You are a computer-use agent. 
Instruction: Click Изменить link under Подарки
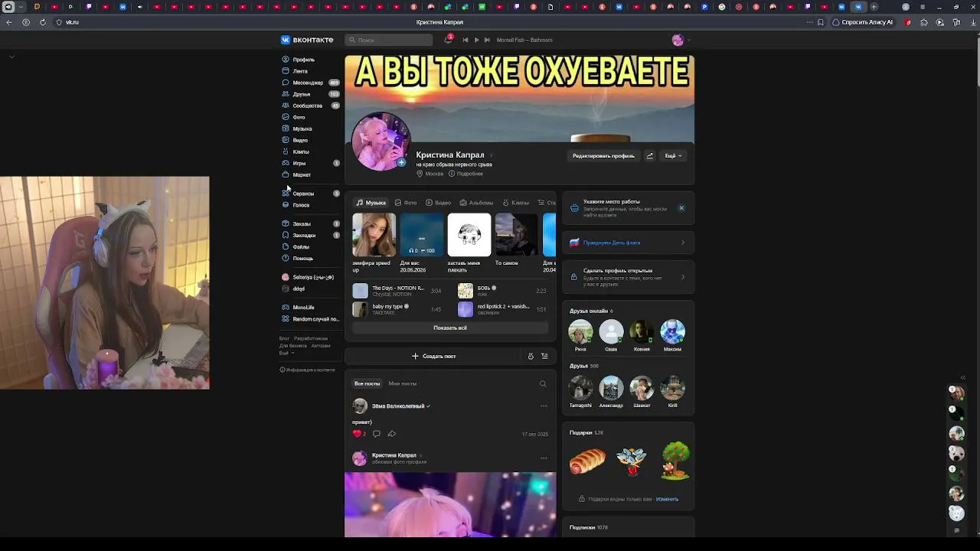667,499
